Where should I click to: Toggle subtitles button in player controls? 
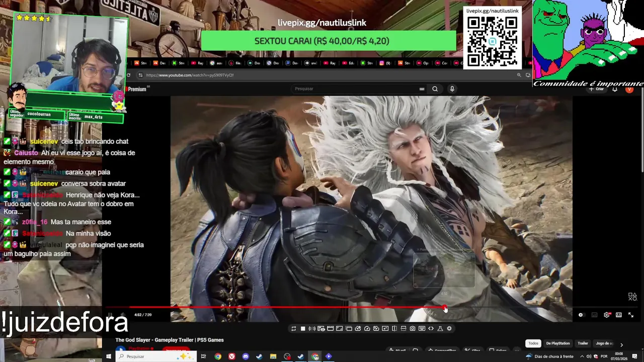coord(594,315)
